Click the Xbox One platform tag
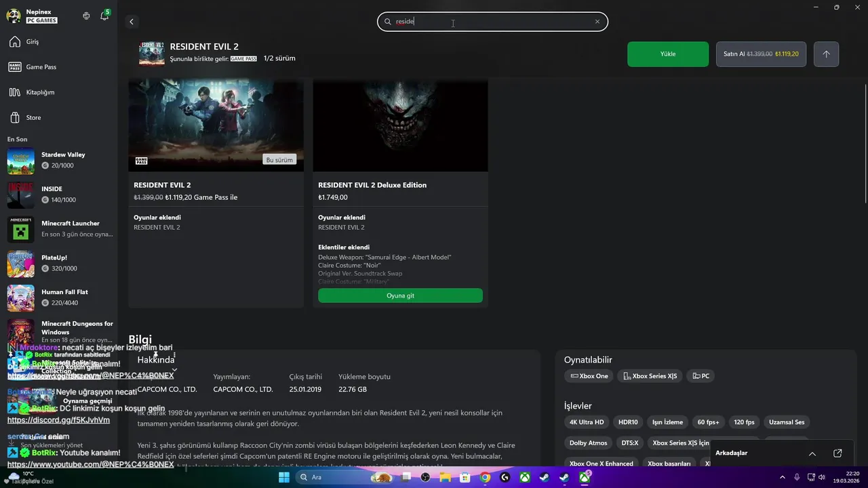868x488 pixels. point(589,376)
